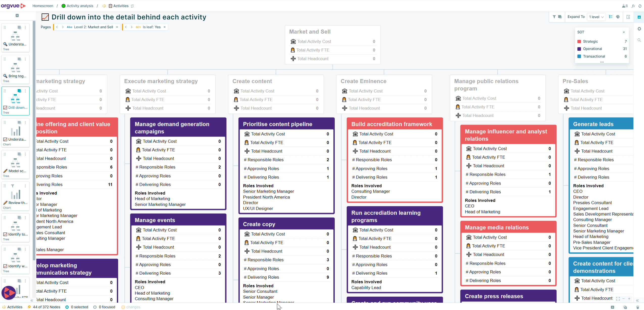This screenshot has height=310, width=644.
Task: Toggle pages stack on Identify w... card
Action: point(19,249)
